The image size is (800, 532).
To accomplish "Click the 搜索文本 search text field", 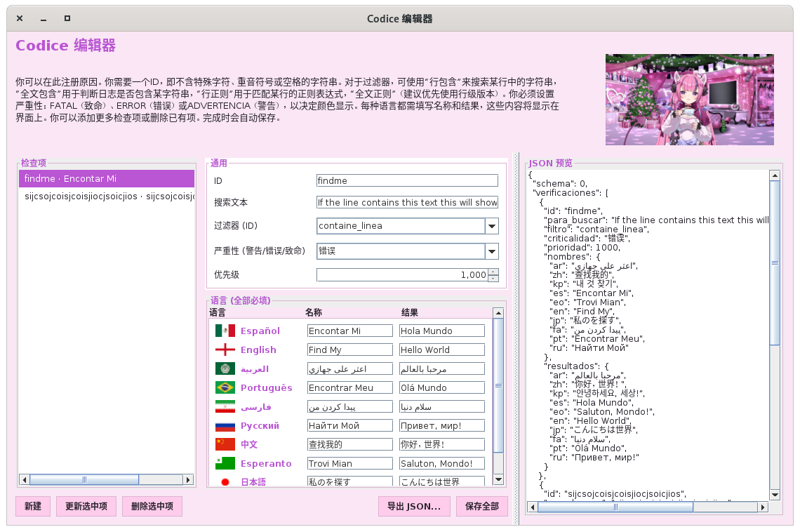I will 407,202.
